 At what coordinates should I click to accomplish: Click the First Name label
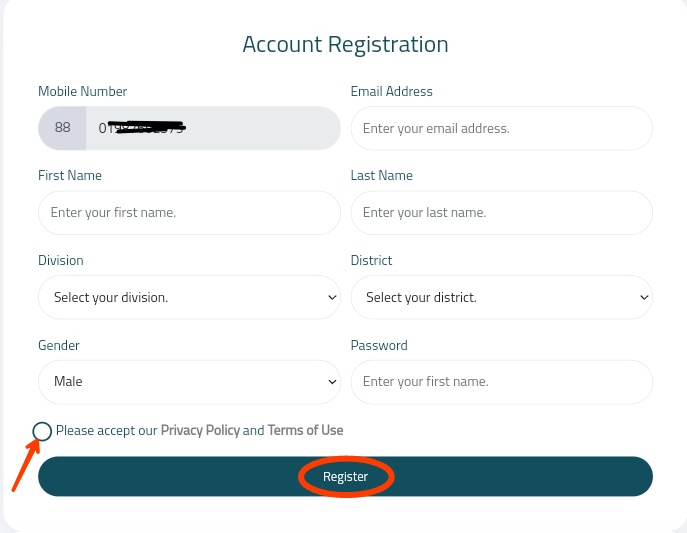point(70,176)
